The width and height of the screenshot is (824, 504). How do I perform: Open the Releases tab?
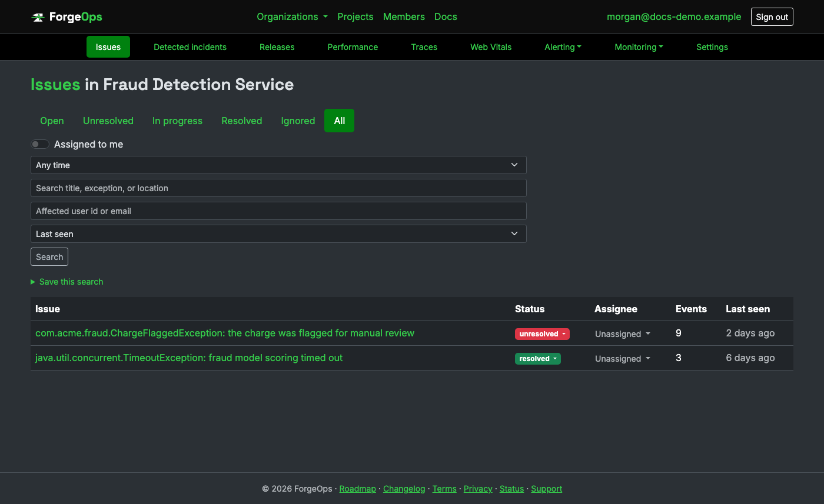[277, 47]
